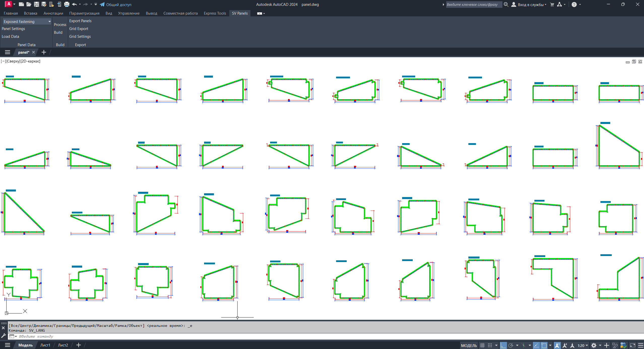Switch to Лист1 layout tab
Screen dimensions: 644x349
coord(45,345)
